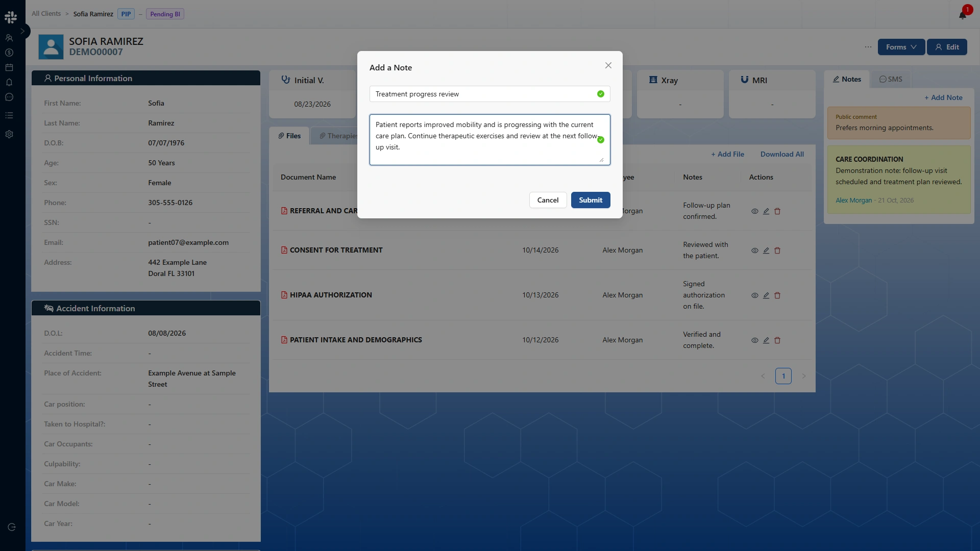Click the Add File link
Screen dimensions: 980x551
[728, 154]
